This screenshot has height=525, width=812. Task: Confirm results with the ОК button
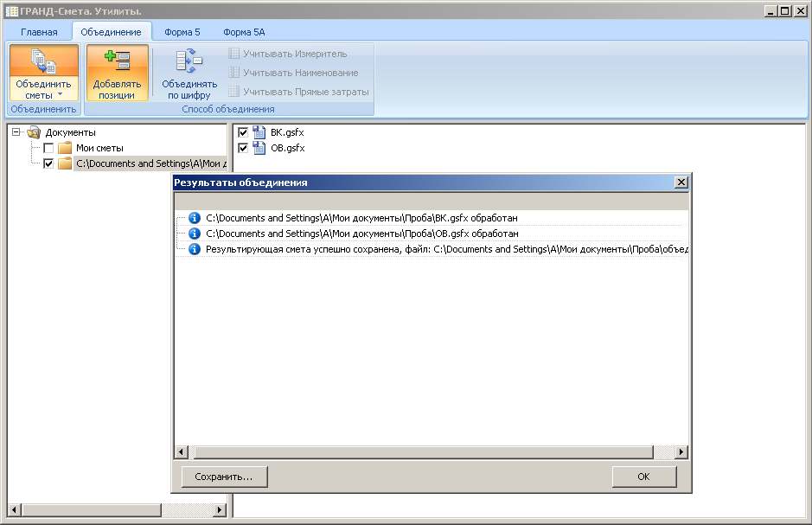tap(643, 477)
